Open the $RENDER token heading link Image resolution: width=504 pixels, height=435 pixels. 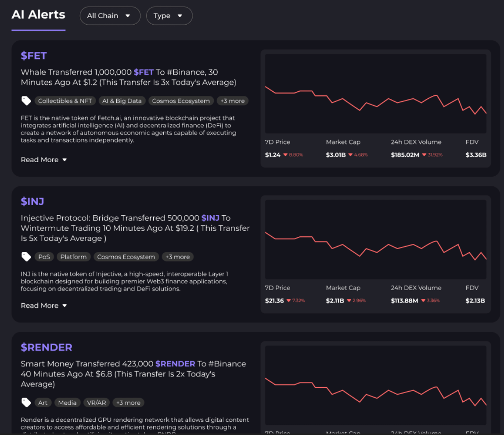(47, 348)
